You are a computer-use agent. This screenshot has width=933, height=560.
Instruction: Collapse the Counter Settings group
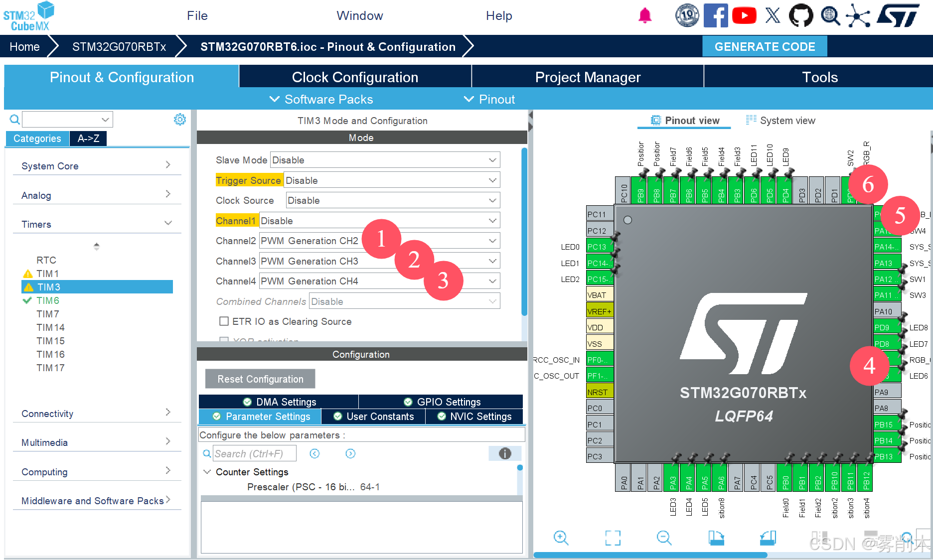207,471
